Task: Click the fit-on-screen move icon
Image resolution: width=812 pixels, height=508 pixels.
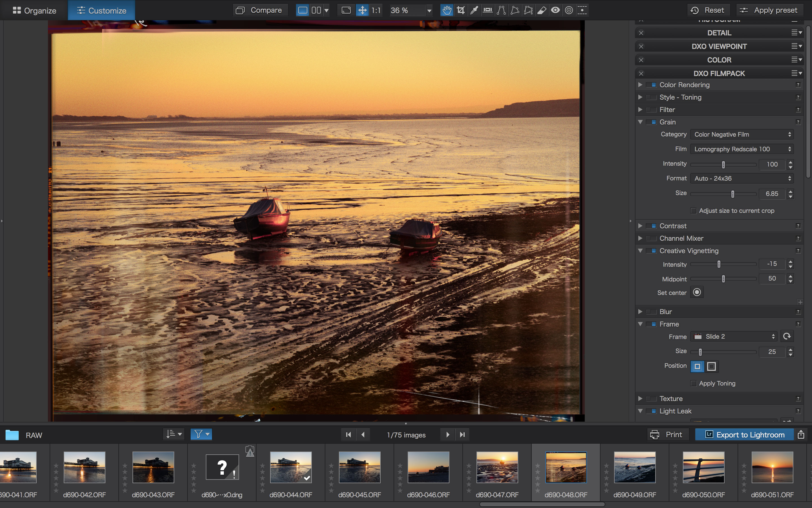Action: pyautogui.click(x=362, y=10)
